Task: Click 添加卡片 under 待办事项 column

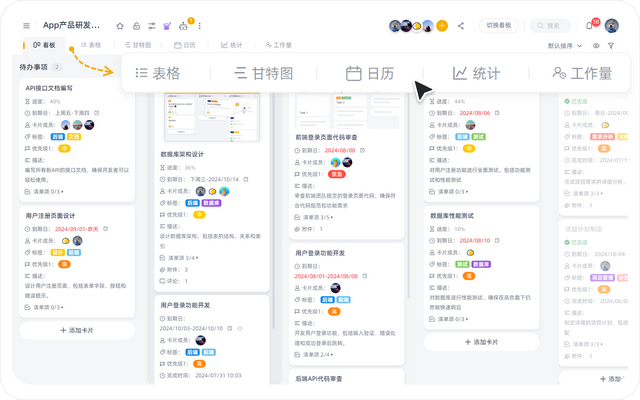Action: (x=77, y=330)
